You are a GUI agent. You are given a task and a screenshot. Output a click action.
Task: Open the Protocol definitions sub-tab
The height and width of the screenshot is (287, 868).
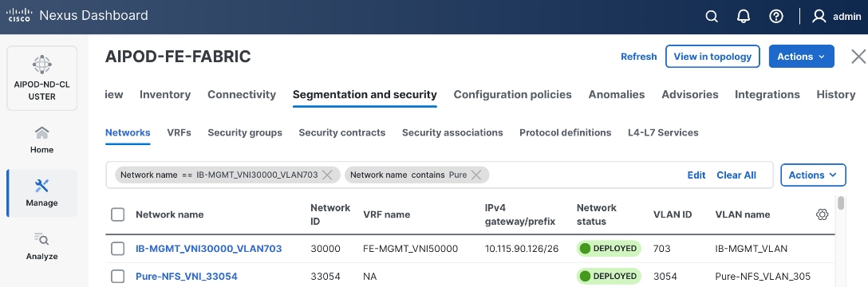coord(565,132)
